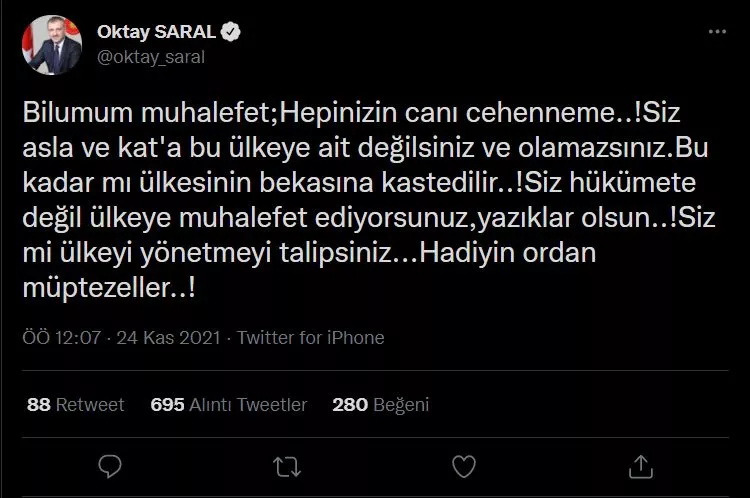The image size is (750, 498).
Task: Like the tweet with the heart icon
Action: click(x=463, y=466)
